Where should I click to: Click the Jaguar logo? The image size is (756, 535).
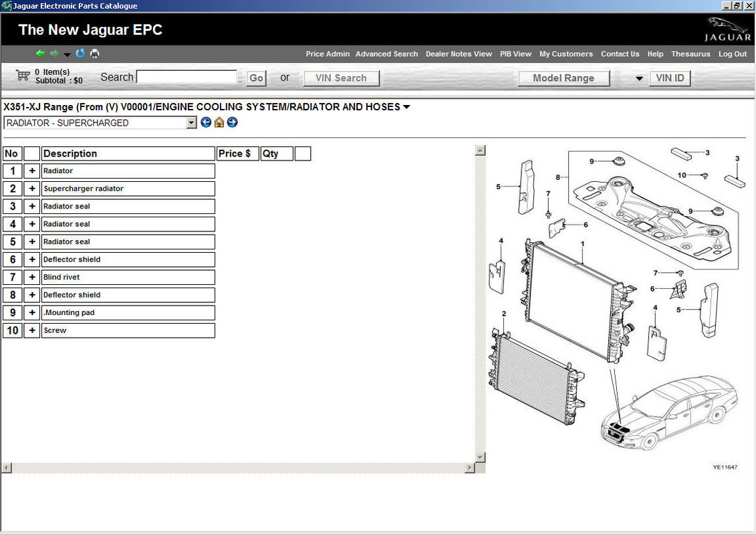tap(728, 30)
